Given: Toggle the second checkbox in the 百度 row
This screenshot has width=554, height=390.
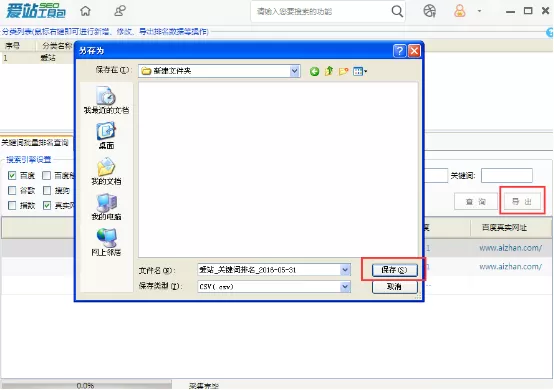Looking at the screenshot, I should coord(47,175).
